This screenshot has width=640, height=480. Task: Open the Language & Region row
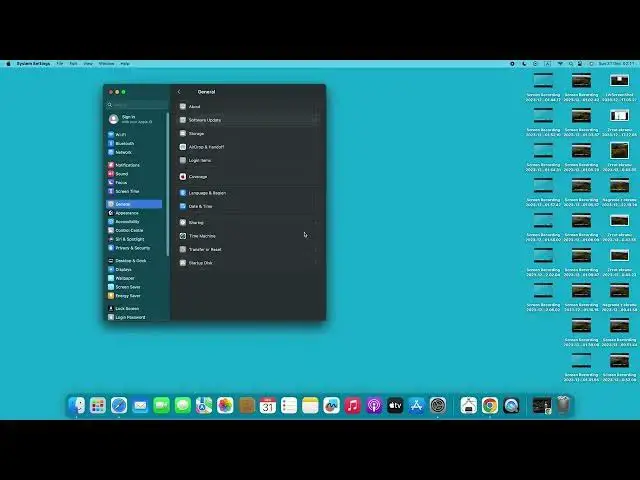click(249, 193)
